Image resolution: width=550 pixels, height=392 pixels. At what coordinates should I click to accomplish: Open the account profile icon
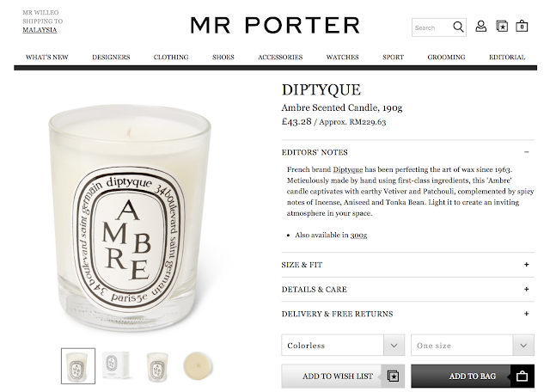click(481, 27)
